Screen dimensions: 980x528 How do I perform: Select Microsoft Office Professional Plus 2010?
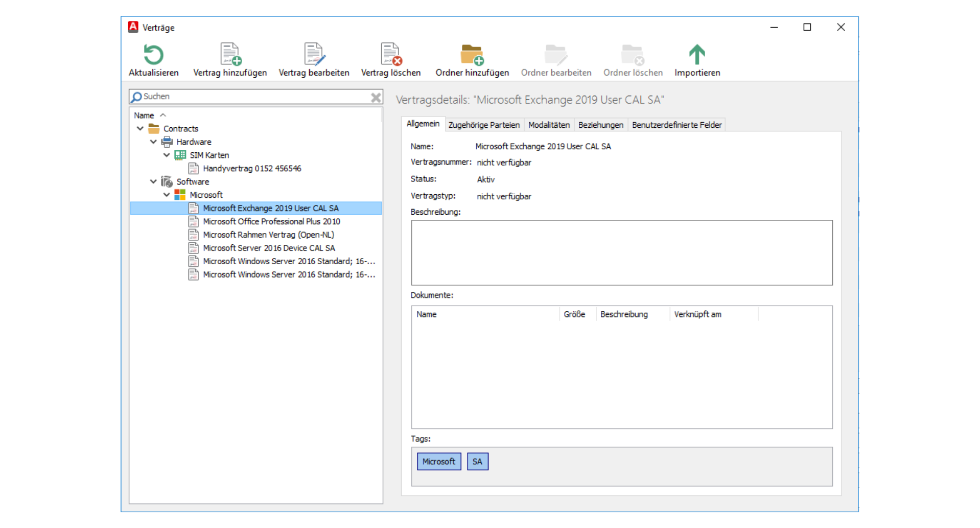[271, 221]
